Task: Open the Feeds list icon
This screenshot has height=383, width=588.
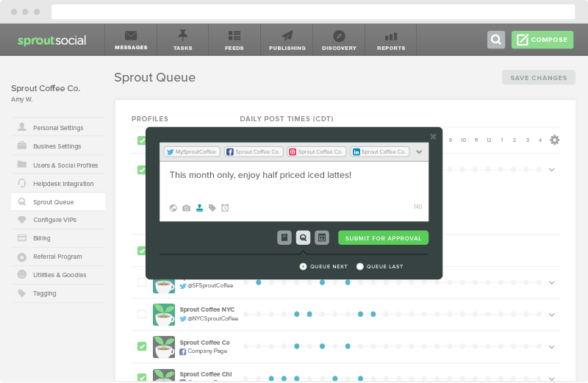Action: [234, 35]
